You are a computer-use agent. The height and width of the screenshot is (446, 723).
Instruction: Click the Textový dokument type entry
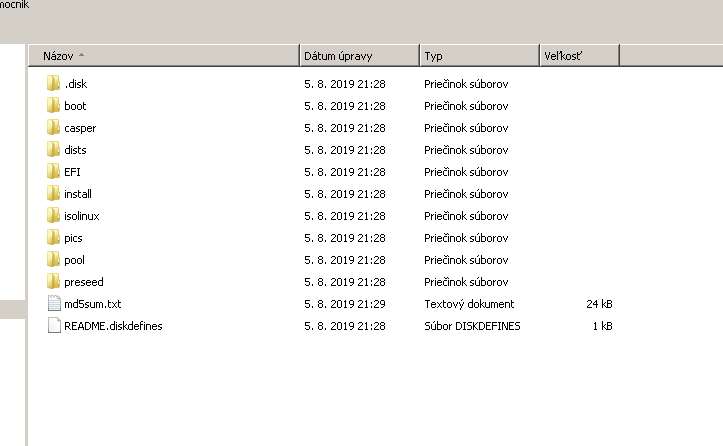coord(469,304)
